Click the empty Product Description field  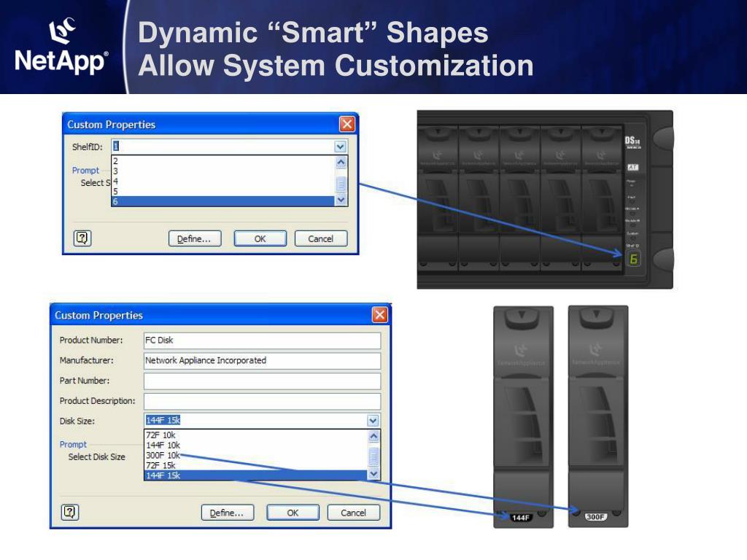click(262, 401)
